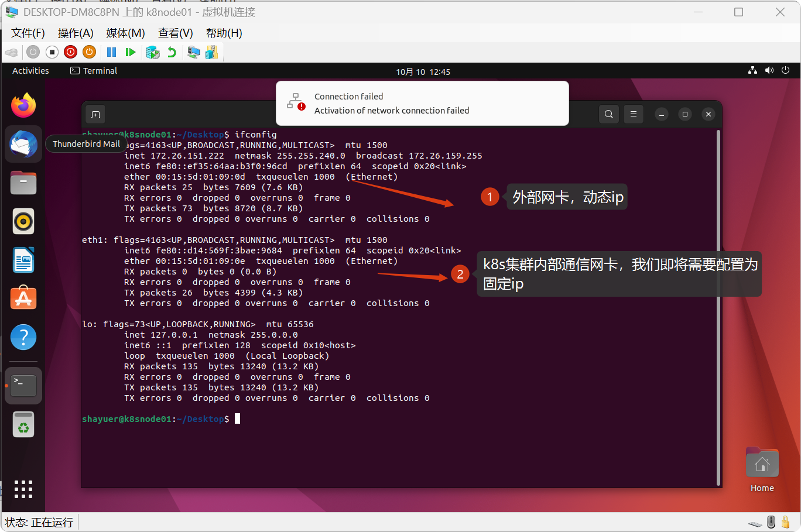This screenshot has height=532, width=801.
Task: Click the volume speaker icon
Action: [x=769, y=70]
